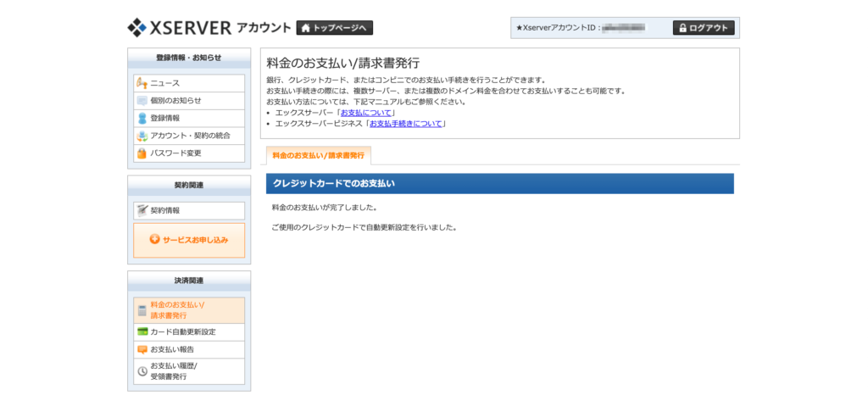Click the 決済関連 panel header

(x=189, y=281)
